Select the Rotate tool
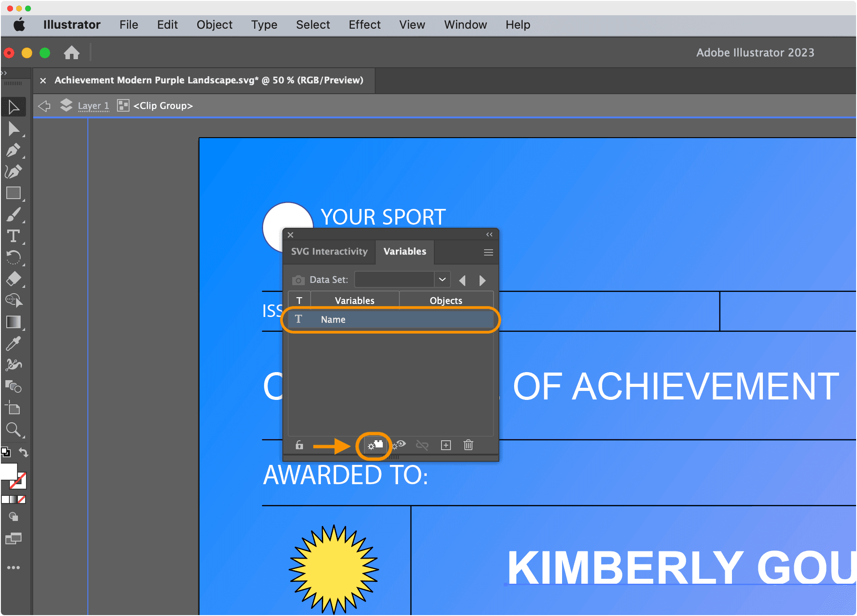The image size is (857, 616). [13, 257]
